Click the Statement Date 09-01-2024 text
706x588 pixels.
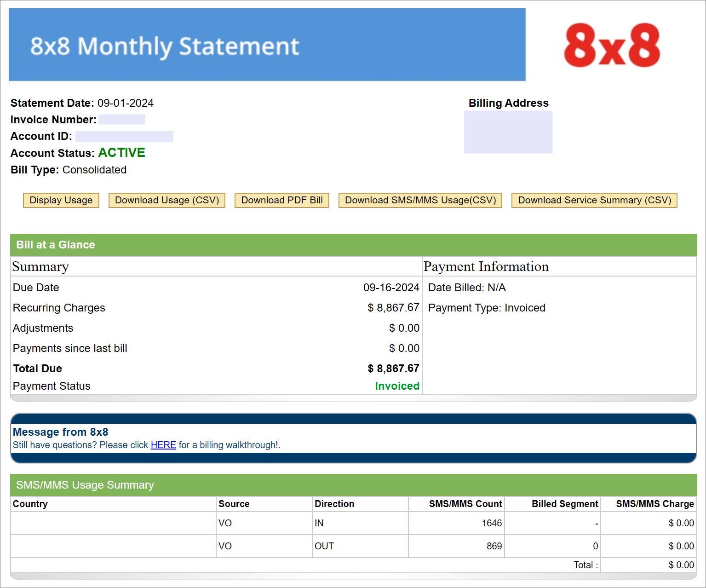click(x=82, y=103)
